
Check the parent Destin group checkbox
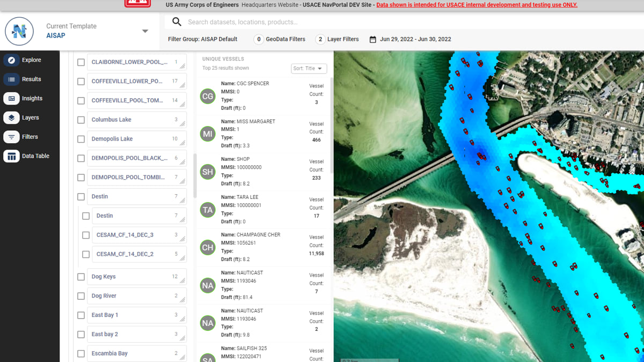tap(81, 197)
